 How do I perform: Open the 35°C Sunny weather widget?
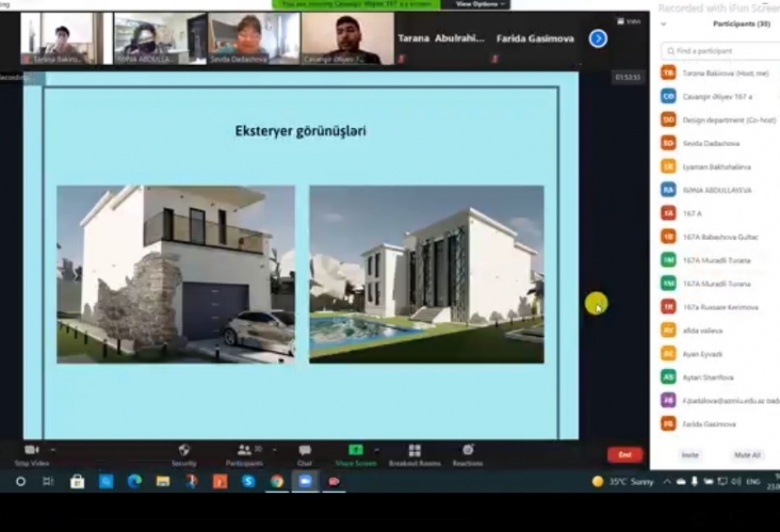(622, 481)
